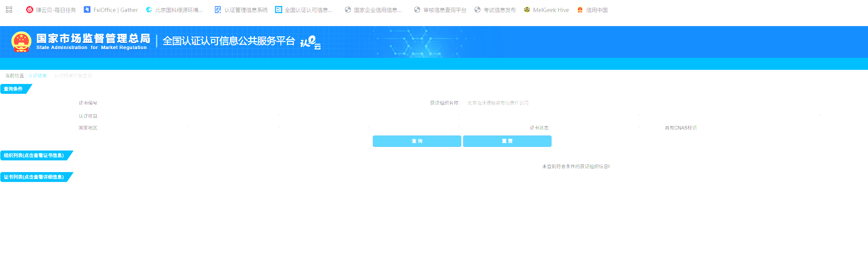Click the 证书编号 field label
The height and width of the screenshot is (274, 868).
pyautogui.click(x=88, y=103)
